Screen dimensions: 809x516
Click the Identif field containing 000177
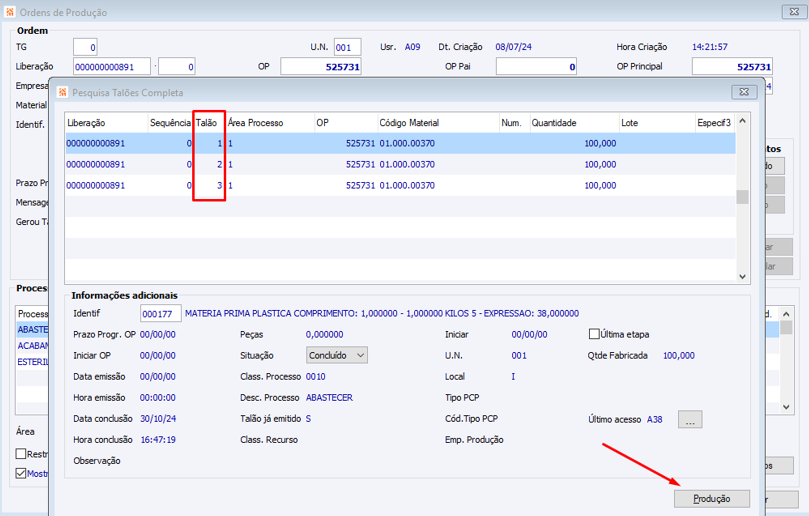[158, 314]
